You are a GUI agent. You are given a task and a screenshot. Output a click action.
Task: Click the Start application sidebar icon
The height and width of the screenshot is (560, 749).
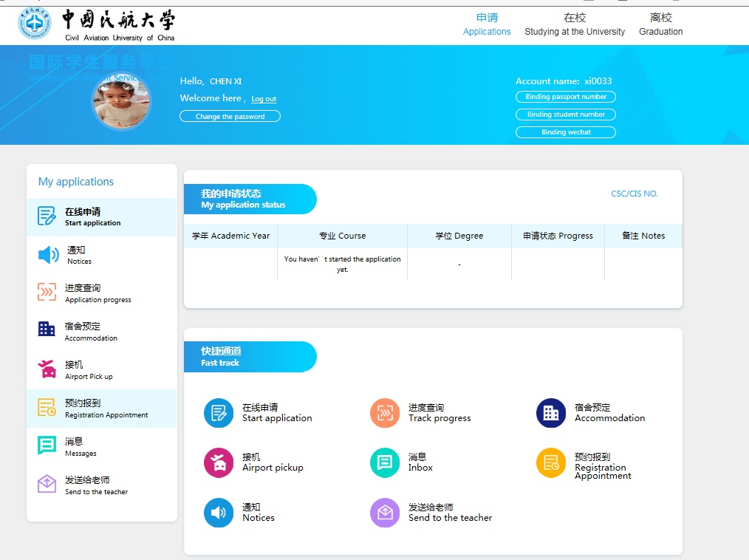click(47, 216)
